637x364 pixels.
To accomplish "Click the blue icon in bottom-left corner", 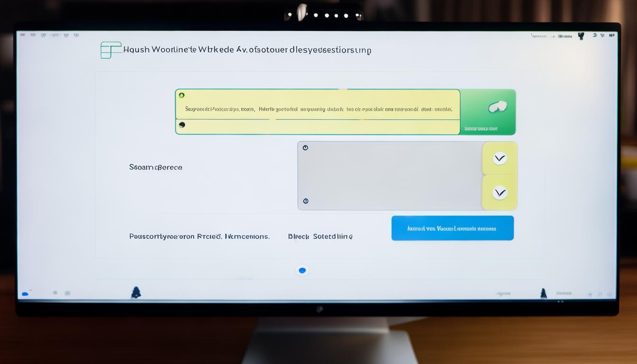I will [25, 294].
